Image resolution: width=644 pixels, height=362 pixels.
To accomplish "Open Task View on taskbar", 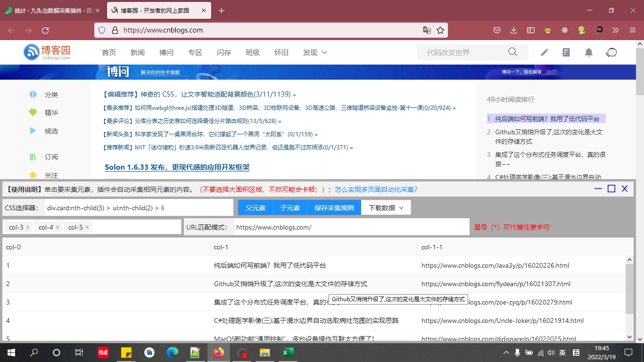I will 79,353.
